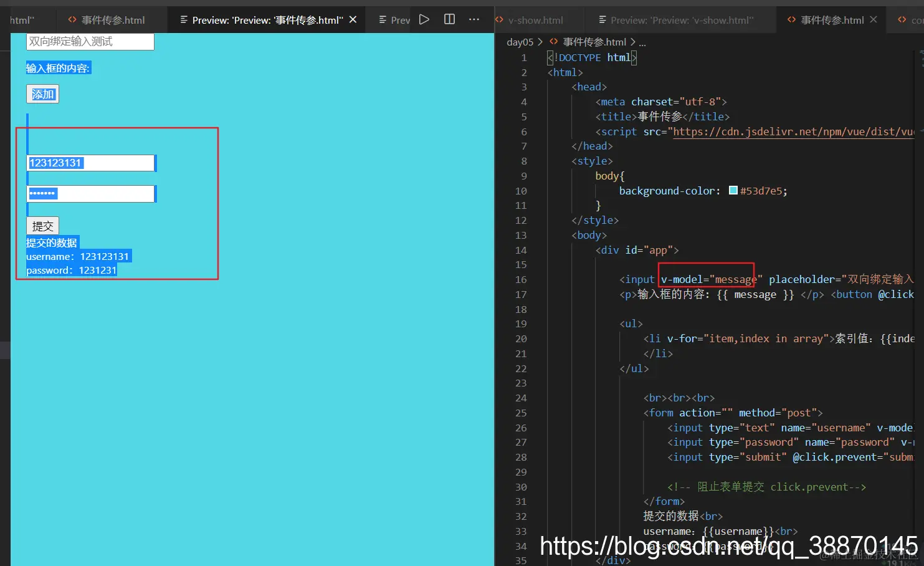Select the truncated Prev tab

(x=394, y=20)
